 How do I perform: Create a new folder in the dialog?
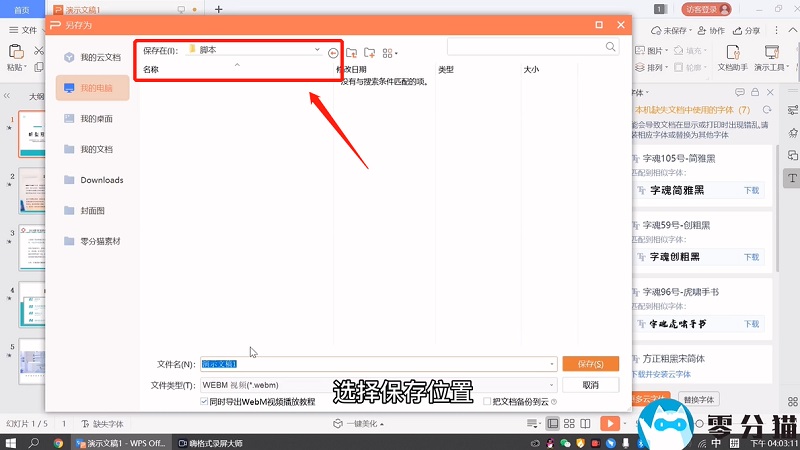coord(369,52)
